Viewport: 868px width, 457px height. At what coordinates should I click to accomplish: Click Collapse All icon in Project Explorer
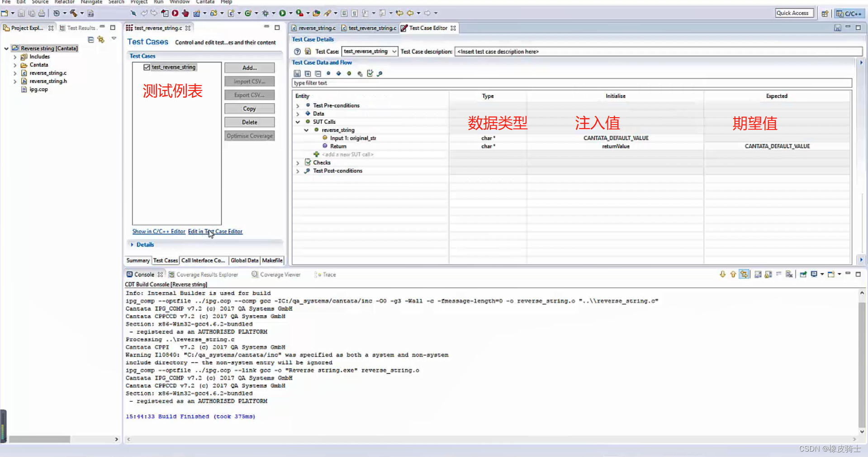91,40
